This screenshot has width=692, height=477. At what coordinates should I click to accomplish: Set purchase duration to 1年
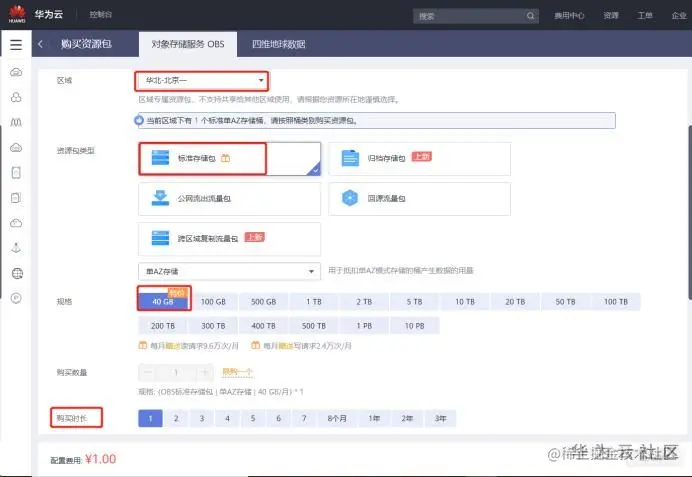(x=374, y=418)
